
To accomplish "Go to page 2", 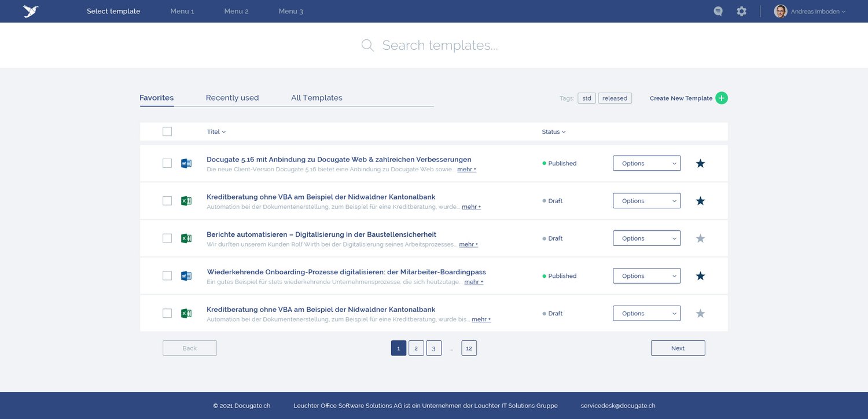I will [x=416, y=348].
